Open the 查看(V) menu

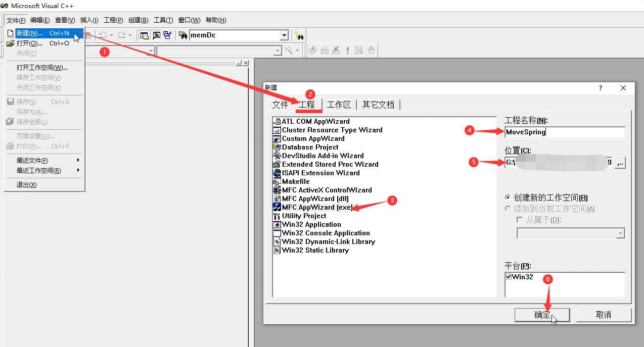[65, 20]
